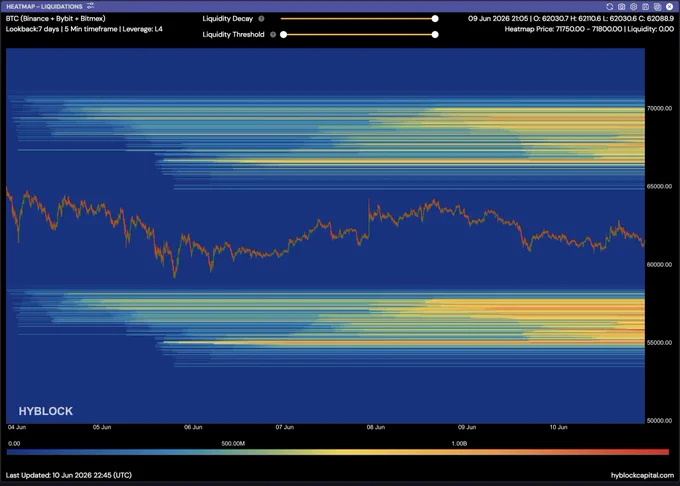This screenshot has width=680, height=486.
Task: Click the BTC (Binance + Bybit + Bitmex) label
Action: [x=56, y=19]
